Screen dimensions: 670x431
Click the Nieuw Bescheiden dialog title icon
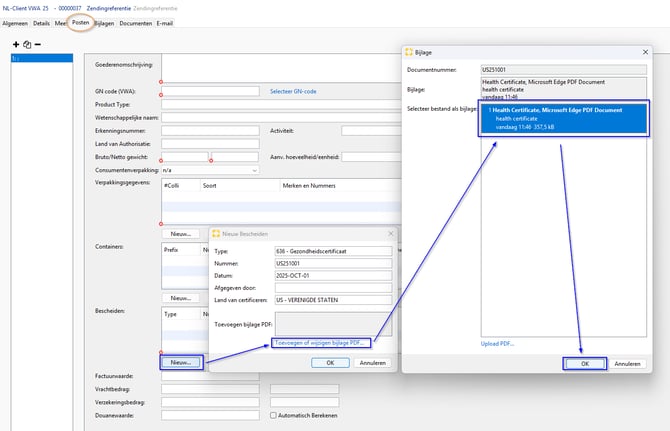pyautogui.click(x=214, y=232)
